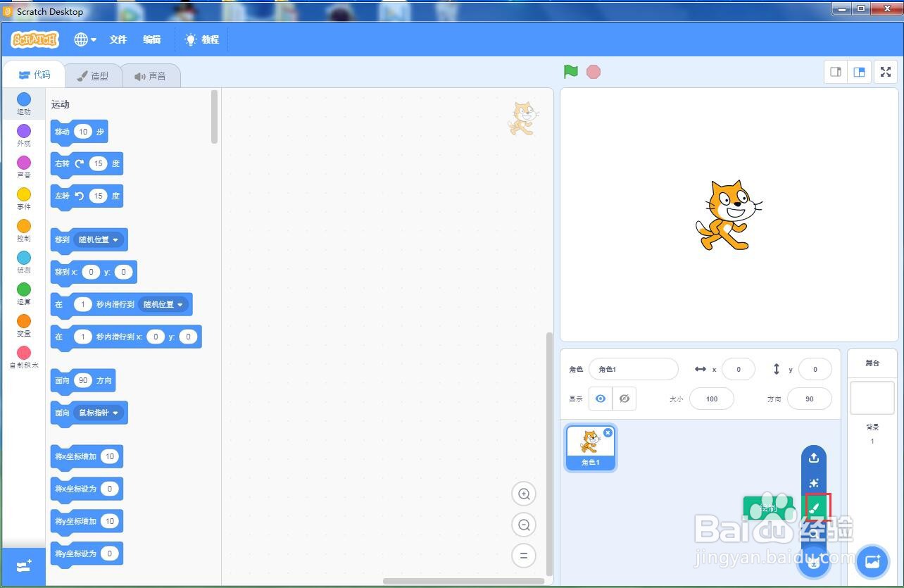Zoom out the code workspace
Image resolution: width=904 pixels, height=588 pixels.
pos(524,525)
